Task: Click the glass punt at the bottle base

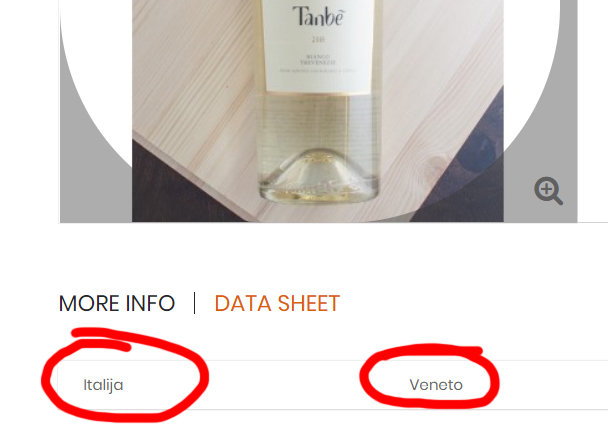Action: pos(319,173)
